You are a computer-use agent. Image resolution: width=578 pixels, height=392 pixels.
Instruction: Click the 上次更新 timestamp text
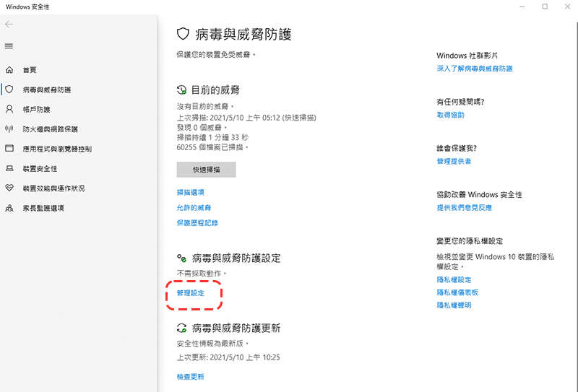(x=228, y=357)
